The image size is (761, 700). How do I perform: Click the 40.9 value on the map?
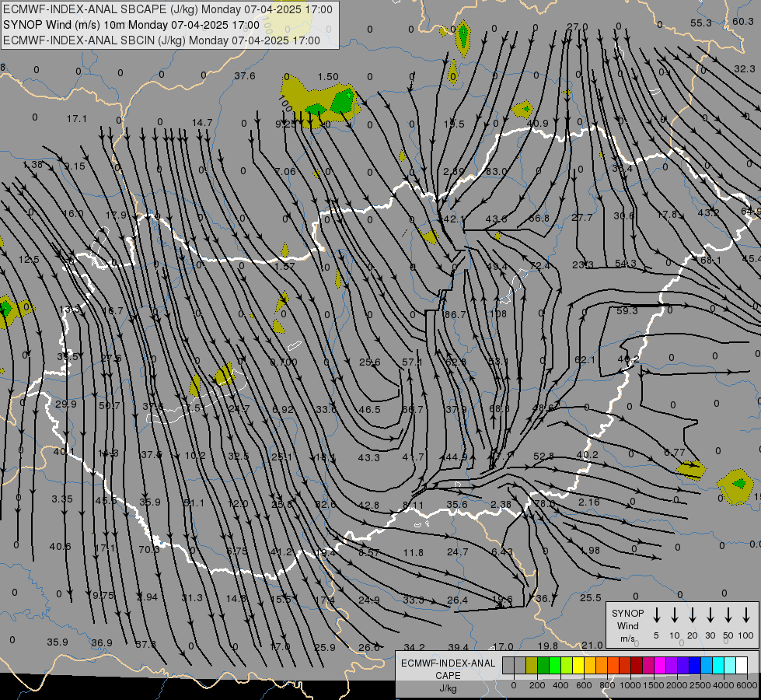(537, 124)
